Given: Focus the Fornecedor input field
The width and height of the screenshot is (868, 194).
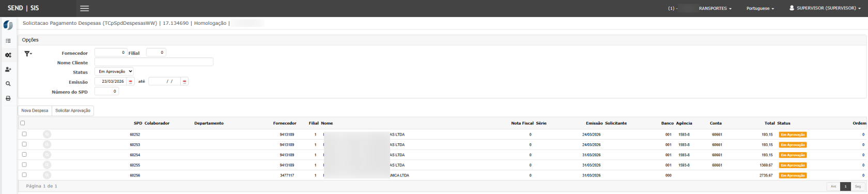Looking at the screenshot, I should point(111,53).
